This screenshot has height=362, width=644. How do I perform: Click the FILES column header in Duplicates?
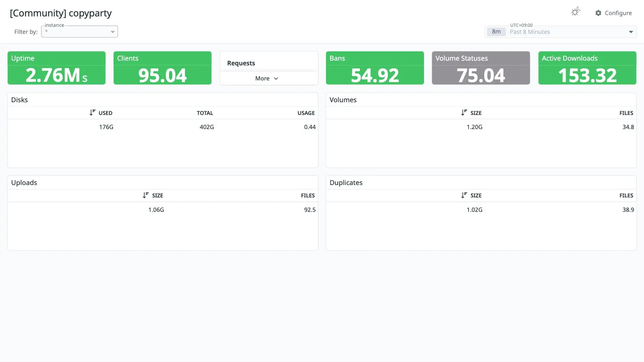(x=626, y=195)
